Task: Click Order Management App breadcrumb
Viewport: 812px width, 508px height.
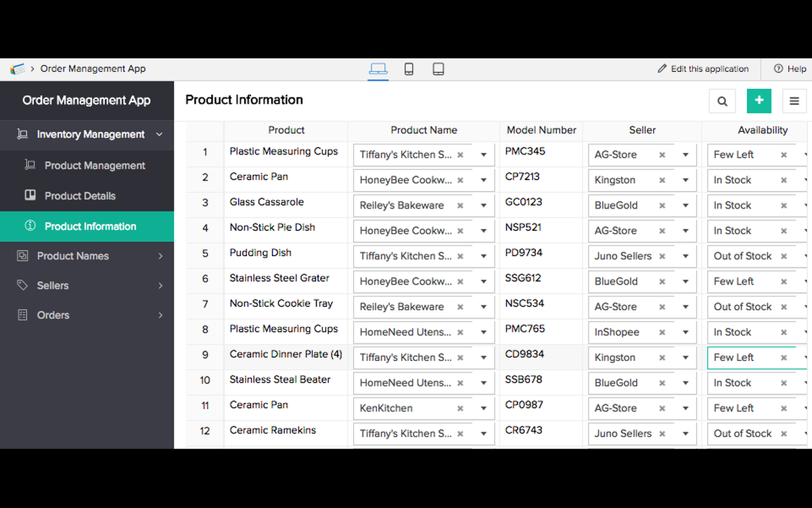Action: point(93,68)
